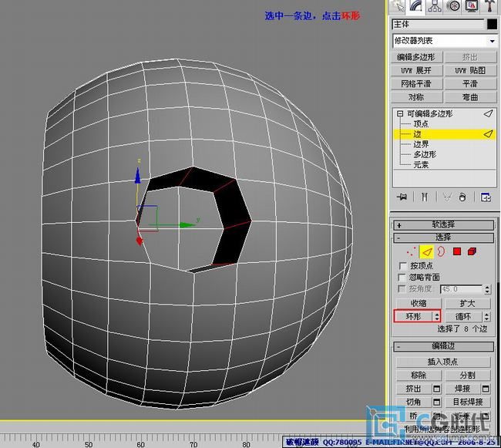Switch to the Modify panel tab
The image size is (501, 448).
point(416,6)
